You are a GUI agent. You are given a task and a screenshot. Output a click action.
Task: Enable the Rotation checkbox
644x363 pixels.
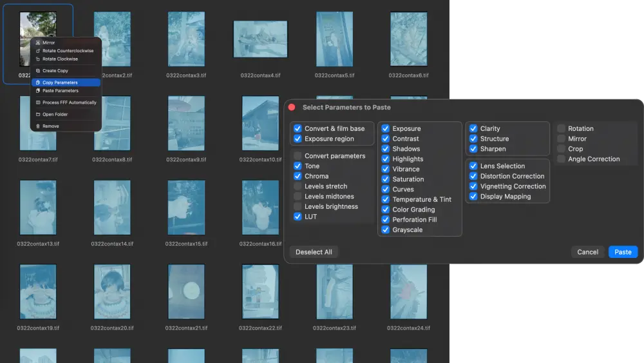click(x=562, y=129)
